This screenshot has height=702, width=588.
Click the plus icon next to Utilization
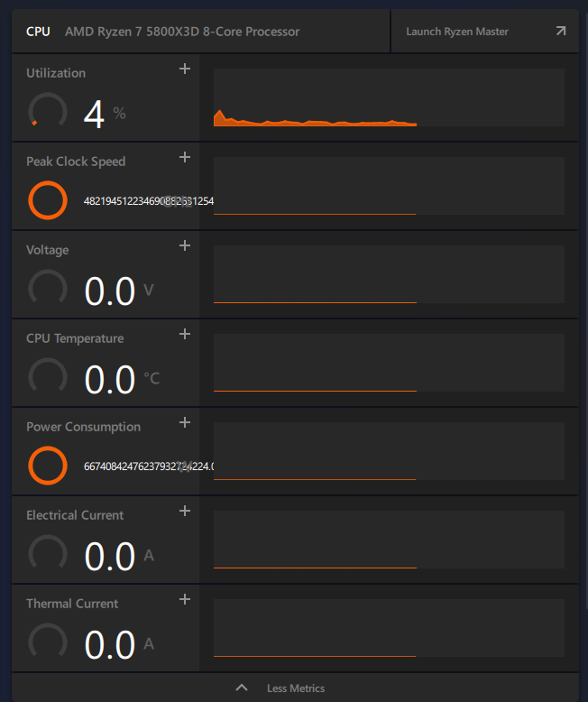pyautogui.click(x=185, y=69)
